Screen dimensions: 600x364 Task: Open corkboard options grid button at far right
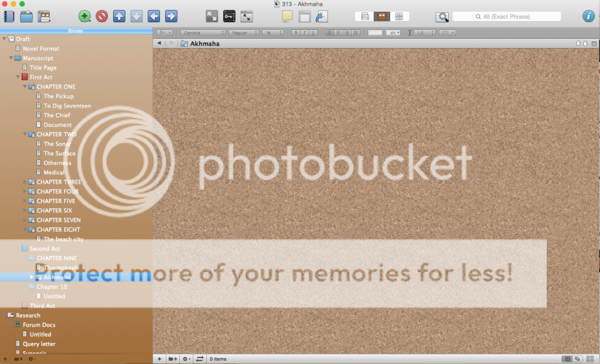coord(589,359)
